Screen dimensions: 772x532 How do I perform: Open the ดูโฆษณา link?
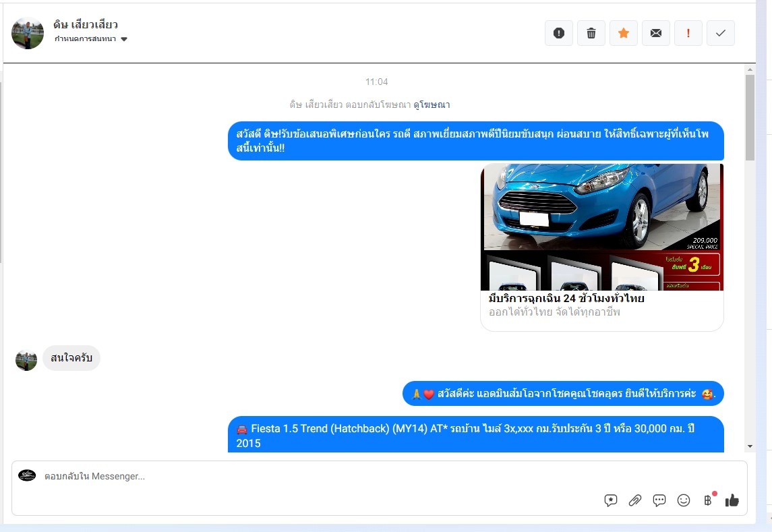tap(432, 105)
